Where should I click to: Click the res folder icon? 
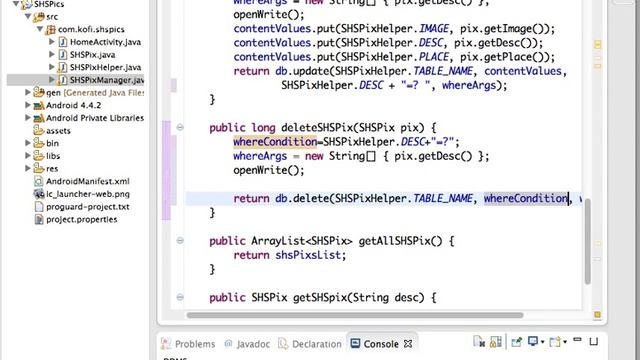(x=39, y=168)
